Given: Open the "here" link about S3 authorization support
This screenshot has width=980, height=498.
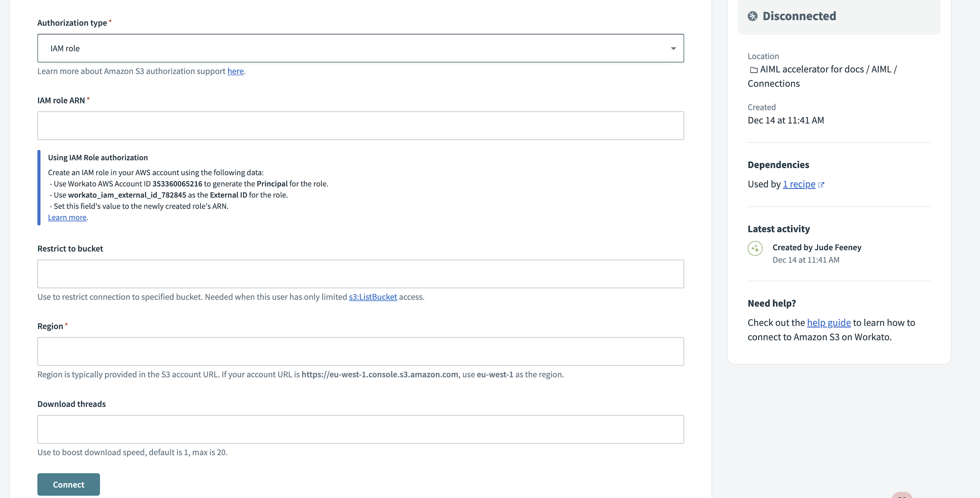Looking at the screenshot, I should pos(235,71).
